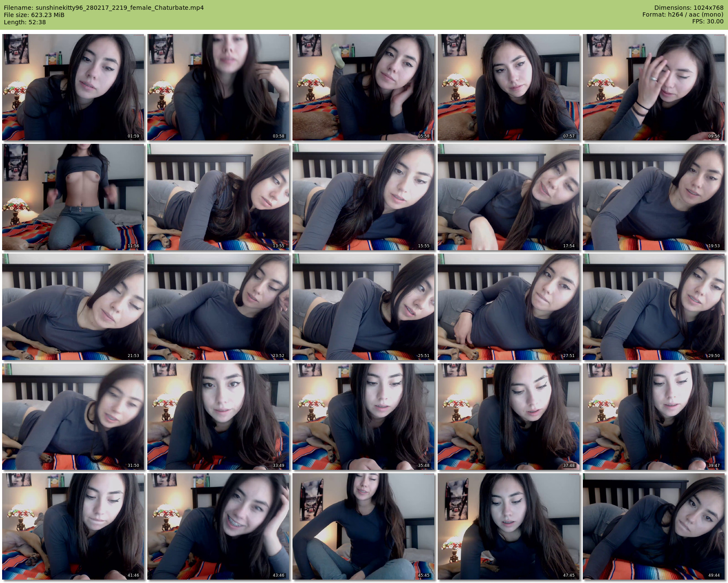728x583 pixels.
Task: Open the thumbnail stamped 03:58
Action: click(218, 87)
